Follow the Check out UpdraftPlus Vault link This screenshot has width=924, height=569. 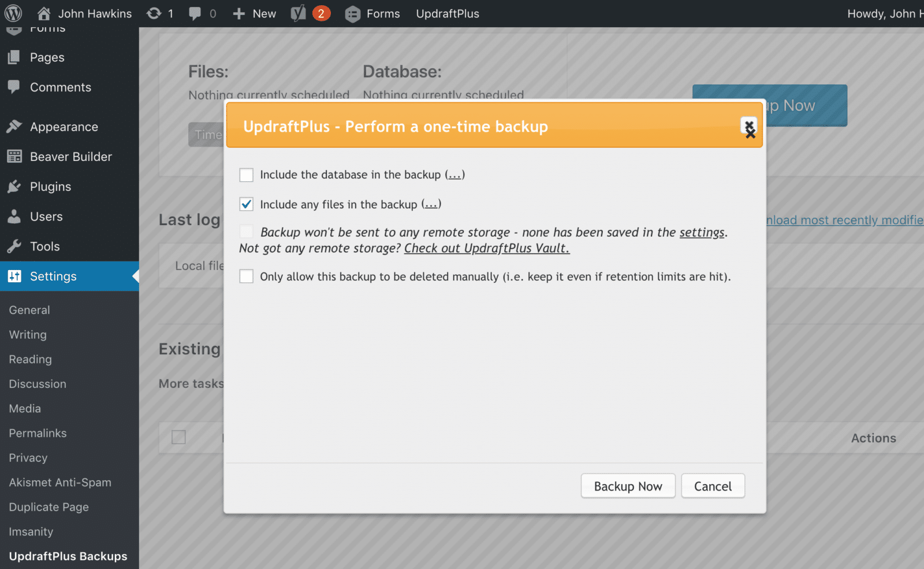486,248
